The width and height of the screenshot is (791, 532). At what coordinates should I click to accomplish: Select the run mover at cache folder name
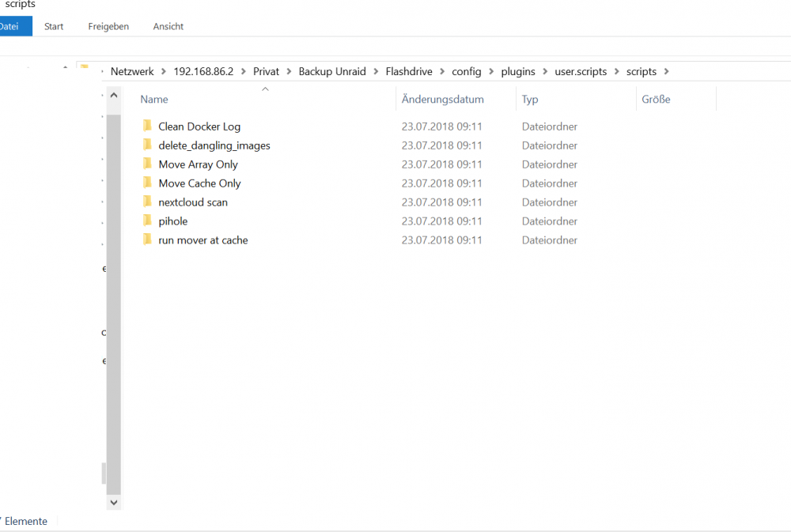pyautogui.click(x=203, y=240)
